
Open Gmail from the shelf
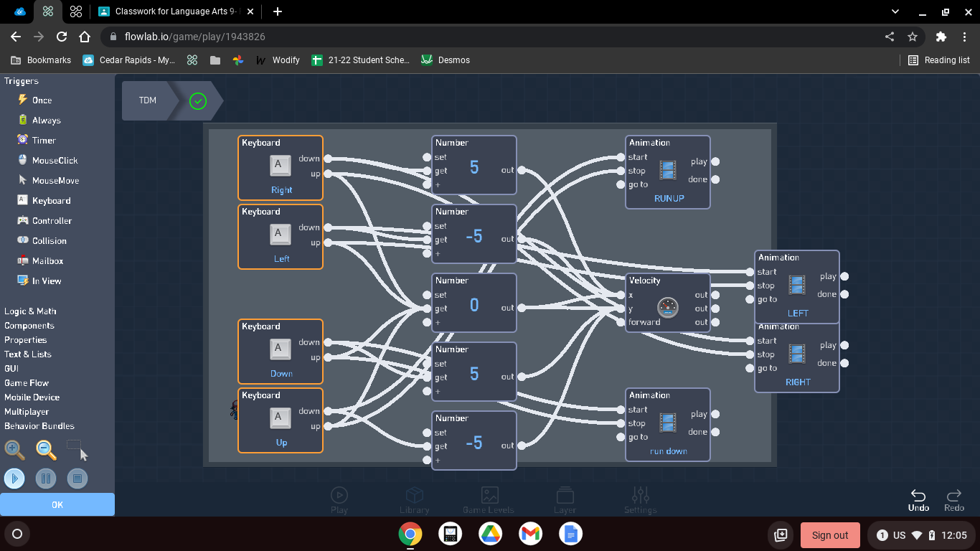coord(530,534)
